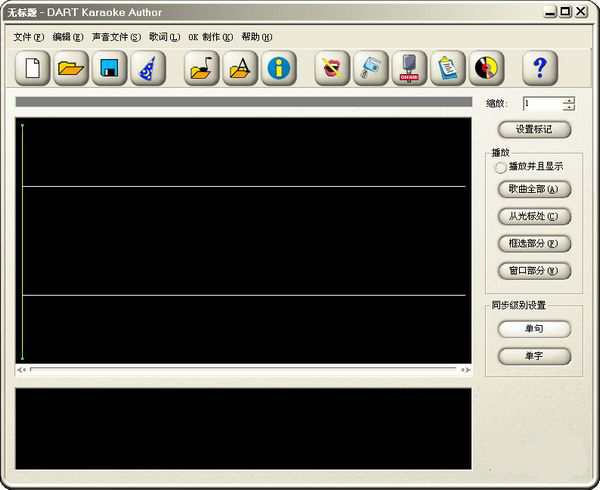Open the 歌词(L) menu
This screenshot has width=600, height=490.
click(x=164, y=37)
